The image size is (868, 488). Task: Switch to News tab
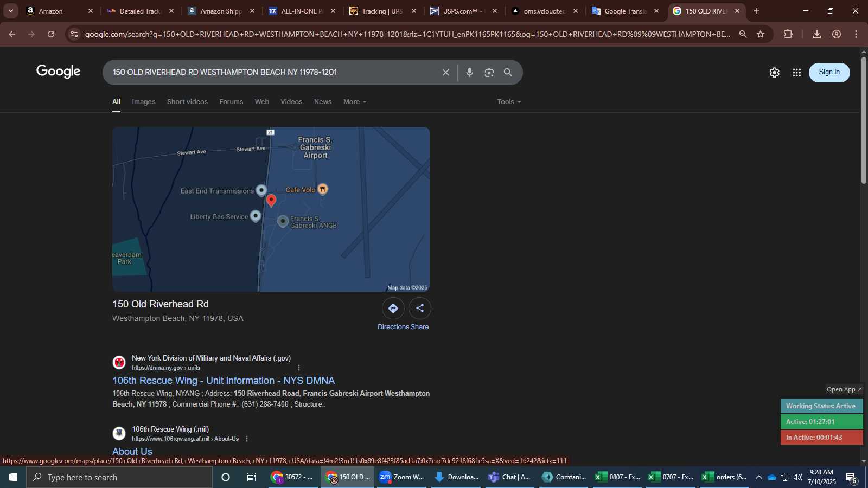pos(323,102)
